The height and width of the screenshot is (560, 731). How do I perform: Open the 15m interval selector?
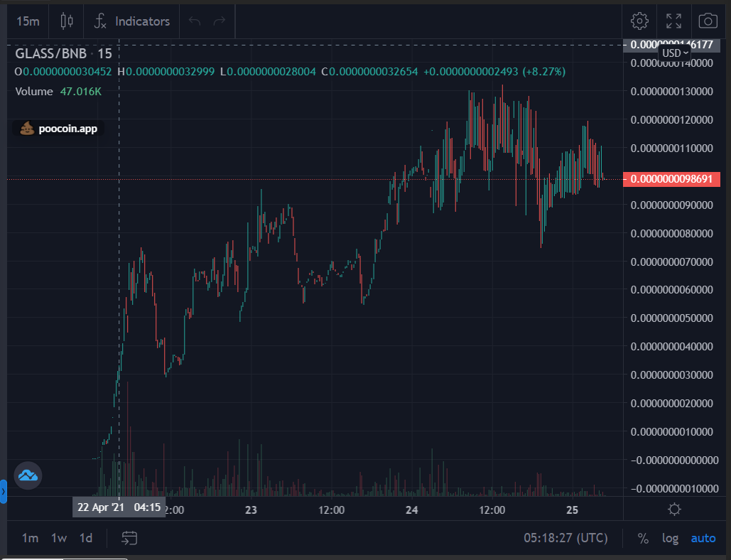(28, 21)
